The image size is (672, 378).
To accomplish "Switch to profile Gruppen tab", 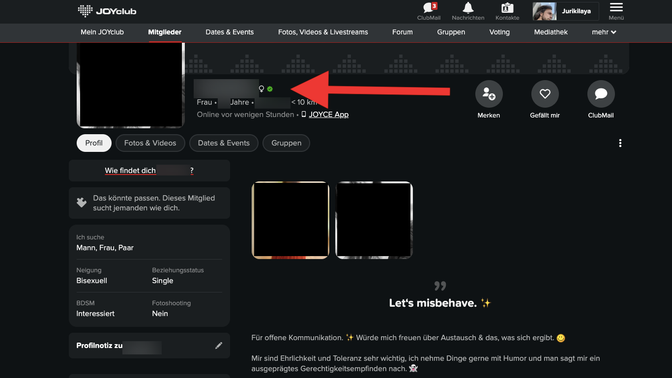I will tap(286, 143).
